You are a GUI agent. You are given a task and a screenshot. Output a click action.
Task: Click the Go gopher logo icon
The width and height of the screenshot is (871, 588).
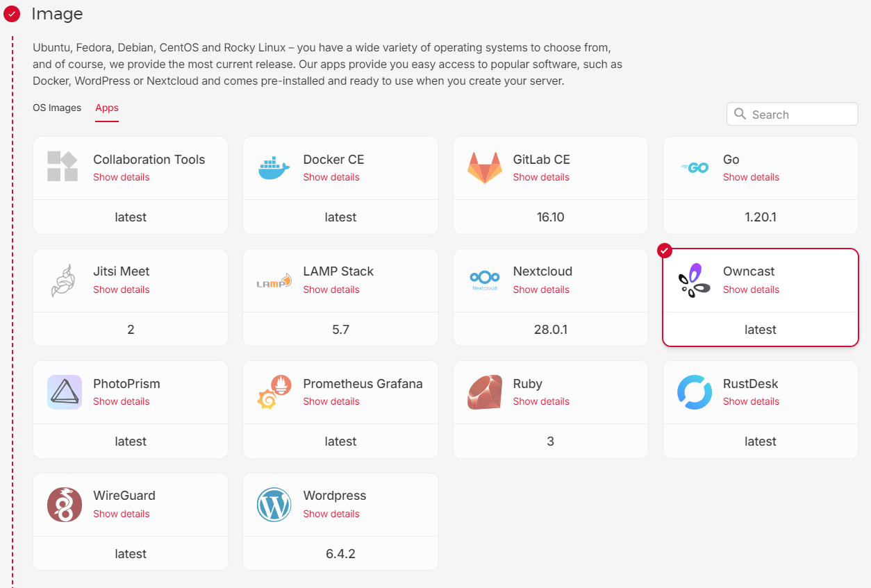(694, 167)
